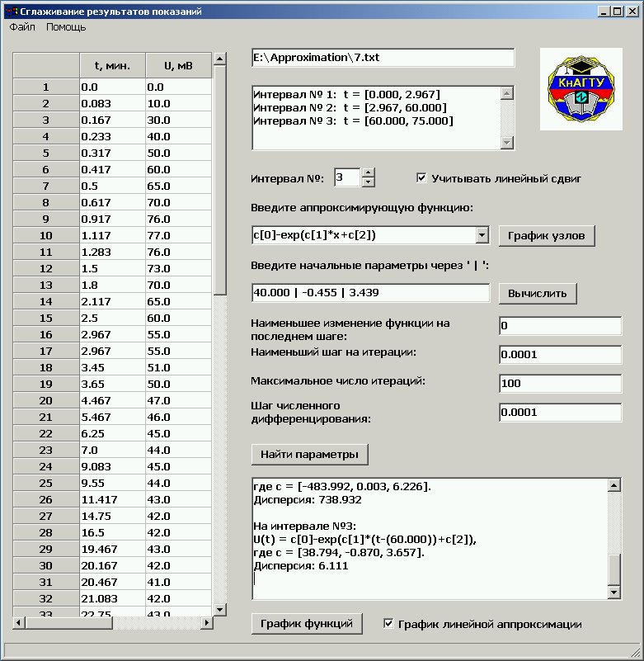Decrease interval number with down arrow

368,182
